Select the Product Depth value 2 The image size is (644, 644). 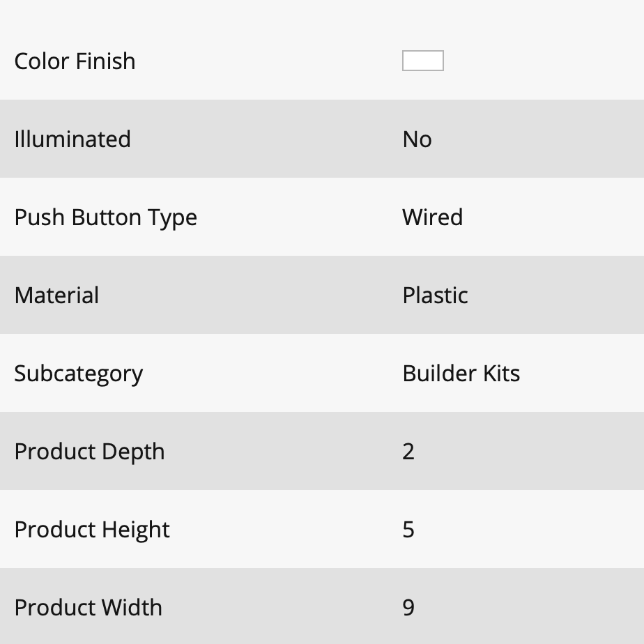click(408, 452)
